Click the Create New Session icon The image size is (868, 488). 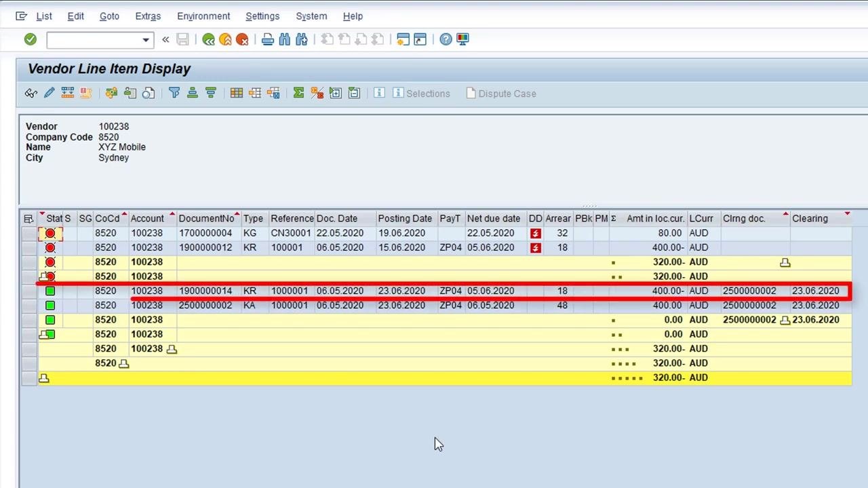tap(403, 39)
